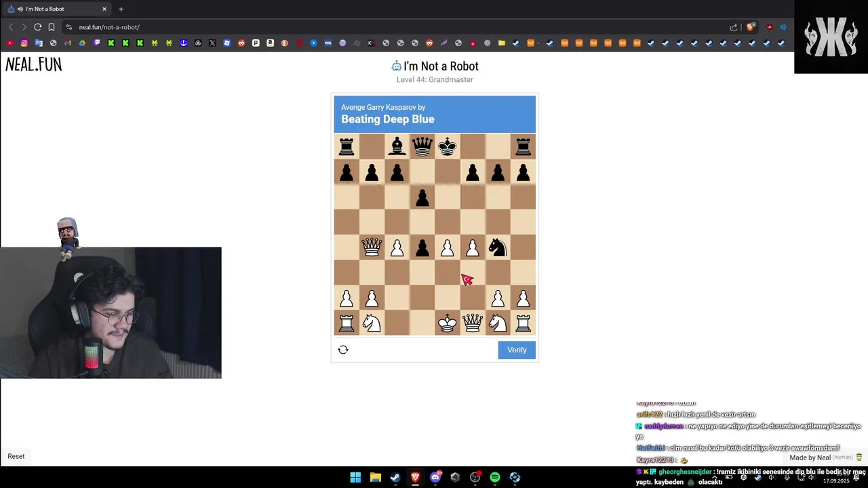
Task: Open the NEAL.FUN home logo
Action: (34, 64)
